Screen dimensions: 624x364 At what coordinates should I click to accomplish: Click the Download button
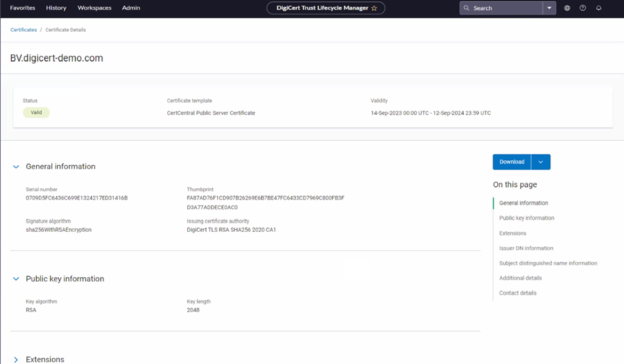[x=512, y=162]
